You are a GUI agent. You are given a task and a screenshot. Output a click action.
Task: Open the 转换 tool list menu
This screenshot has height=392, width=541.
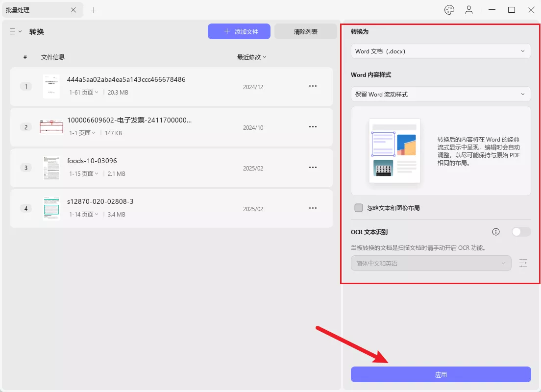[x=16, y=31]
